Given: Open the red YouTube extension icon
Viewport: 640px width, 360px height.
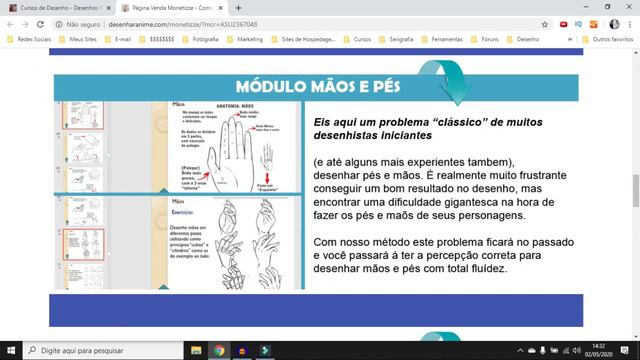Looking at the screenshot, I should 563,24.
